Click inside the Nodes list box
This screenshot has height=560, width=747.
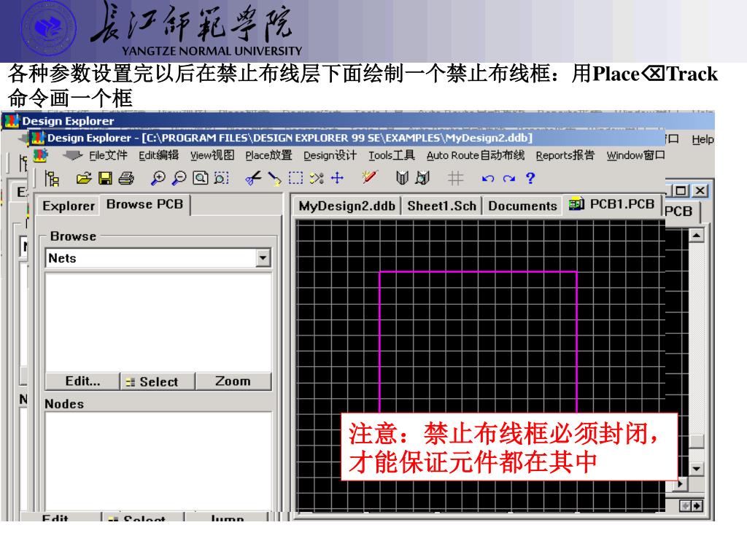[158, 461]
